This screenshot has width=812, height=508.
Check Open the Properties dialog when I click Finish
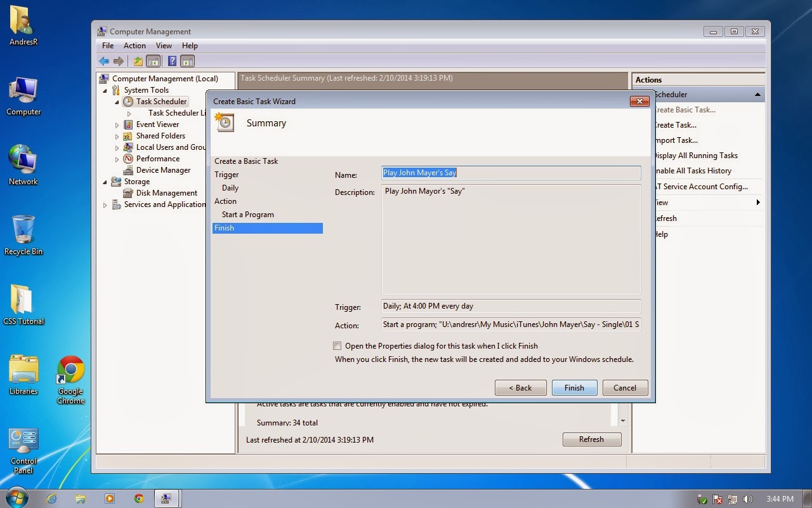coord(337,346)
